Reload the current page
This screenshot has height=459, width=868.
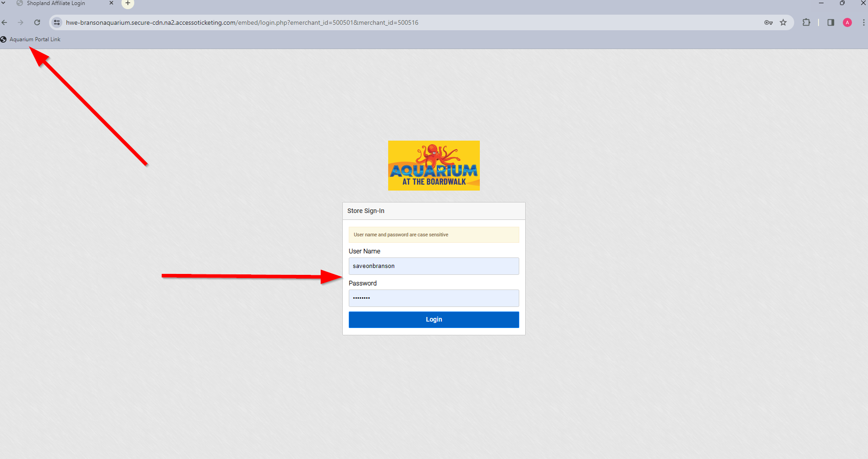pyautogui.click(x=37, y=22)
